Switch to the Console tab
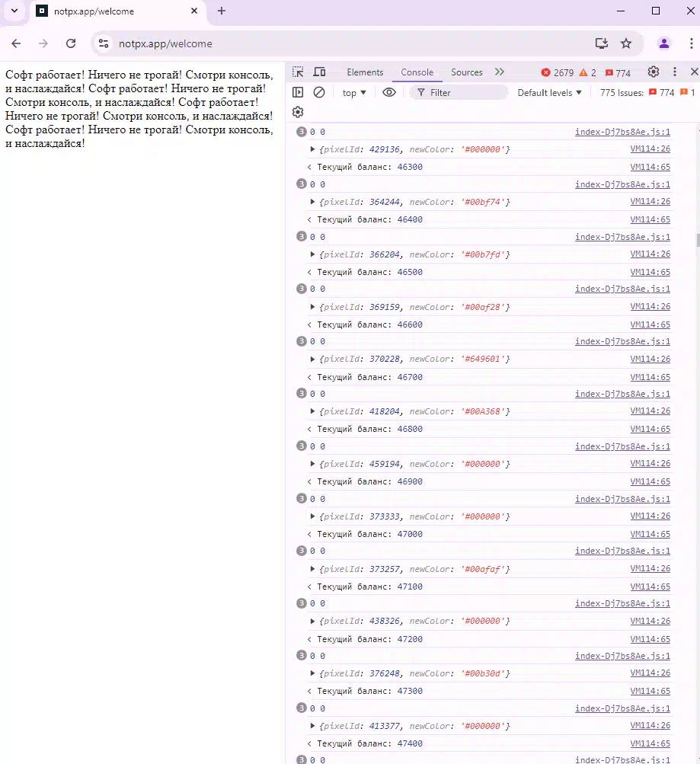The width and height of the screenshot is (700, 764). click(417, 72)
